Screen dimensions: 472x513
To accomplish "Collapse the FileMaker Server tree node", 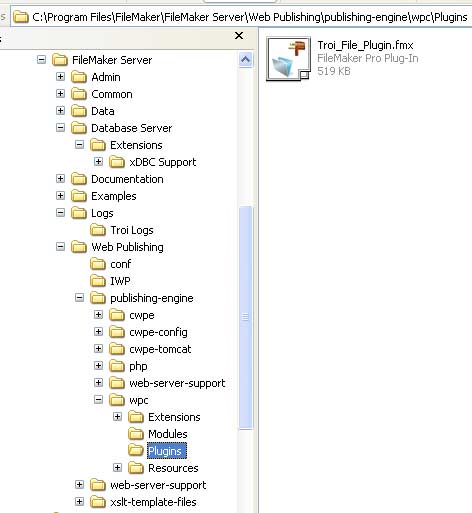I will (x=41, y=60).
